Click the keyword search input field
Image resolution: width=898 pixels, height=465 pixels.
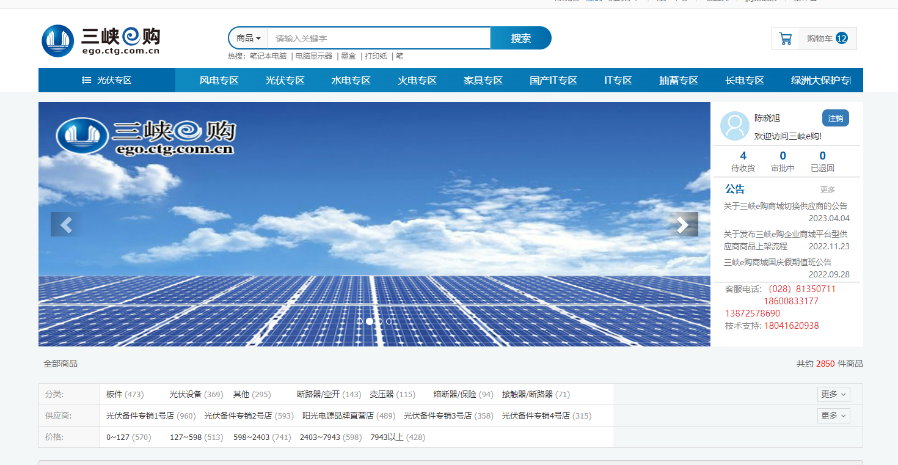point(379,38)
